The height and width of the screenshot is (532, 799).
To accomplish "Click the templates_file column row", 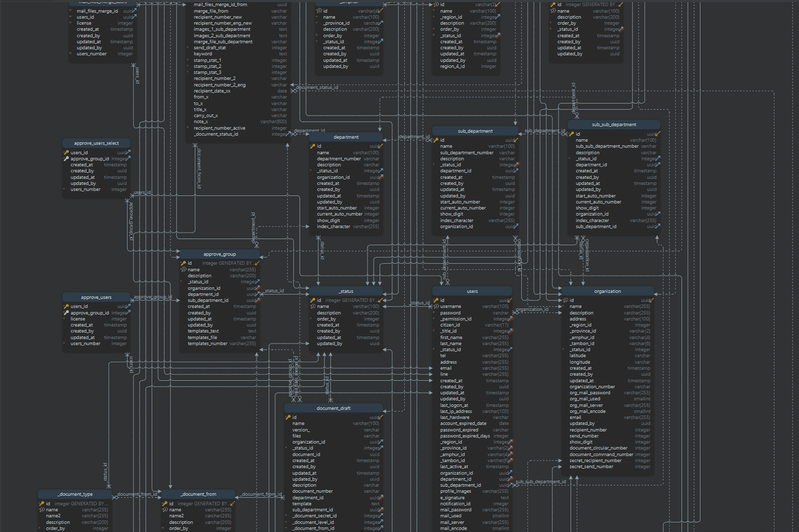I will 220,338.
